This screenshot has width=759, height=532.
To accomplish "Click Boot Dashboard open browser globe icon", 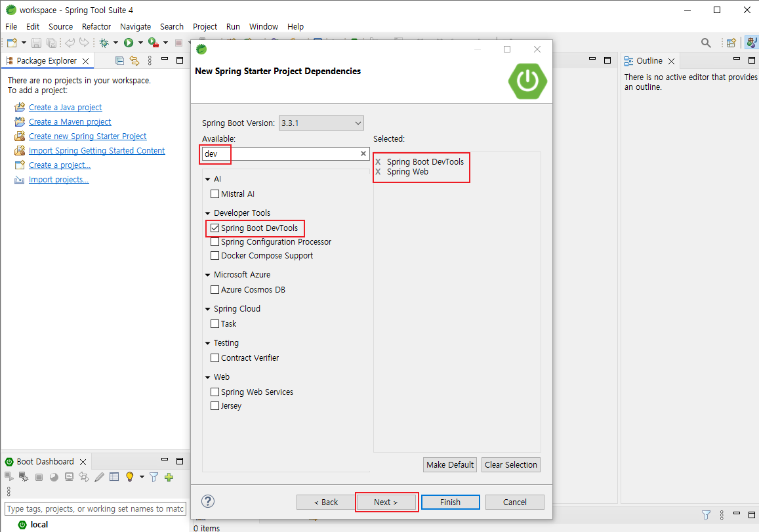I will click(x=54, y=478).
